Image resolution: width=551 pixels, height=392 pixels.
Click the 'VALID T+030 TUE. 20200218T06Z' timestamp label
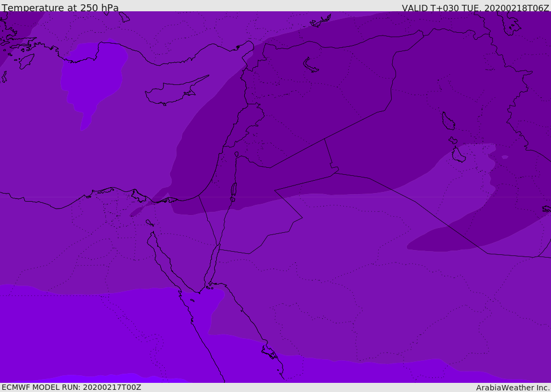tap(475, 8)
